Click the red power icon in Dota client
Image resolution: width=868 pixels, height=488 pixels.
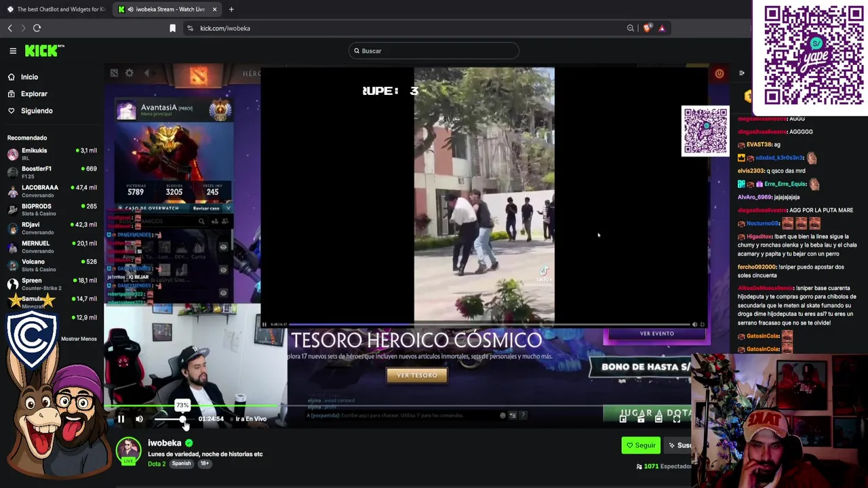coord(719,73)
